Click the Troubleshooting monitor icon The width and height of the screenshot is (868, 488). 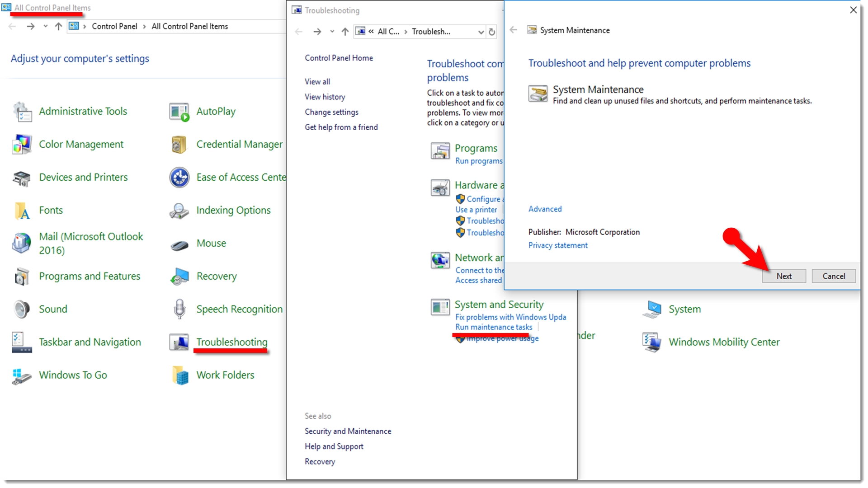[179, 343]
